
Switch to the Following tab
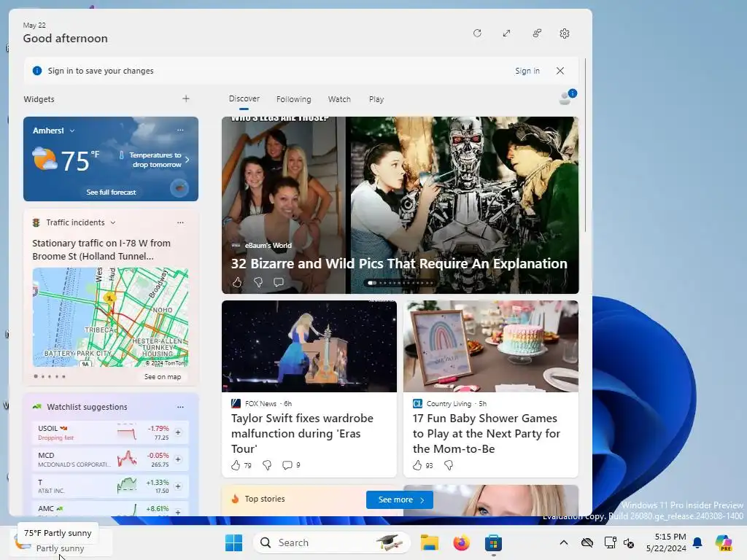coord(293,99)
